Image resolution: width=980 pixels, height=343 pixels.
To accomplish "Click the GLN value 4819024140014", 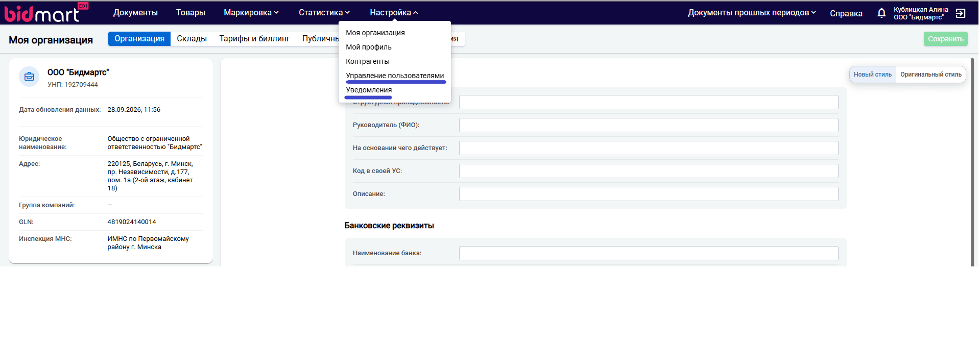I will coord(132,222).
